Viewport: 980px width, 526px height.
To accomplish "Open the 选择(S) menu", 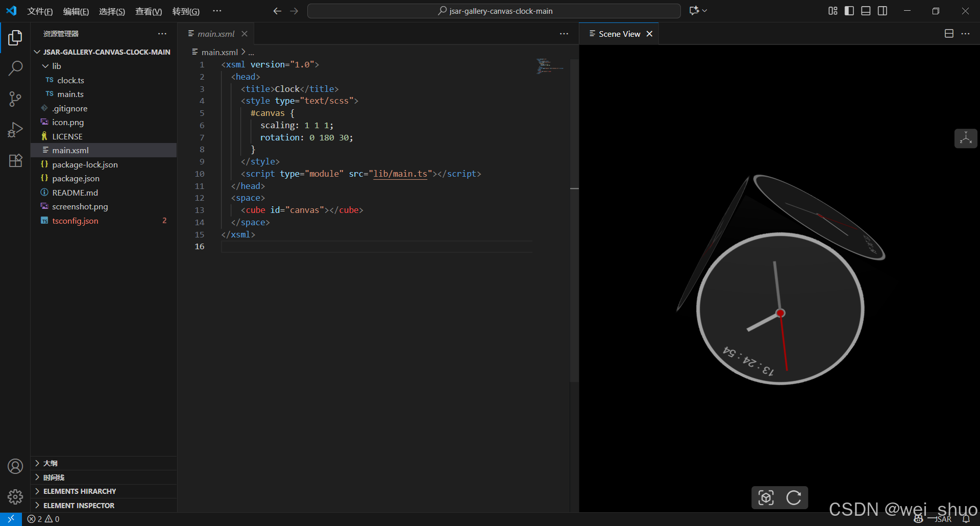I will 112,11.
